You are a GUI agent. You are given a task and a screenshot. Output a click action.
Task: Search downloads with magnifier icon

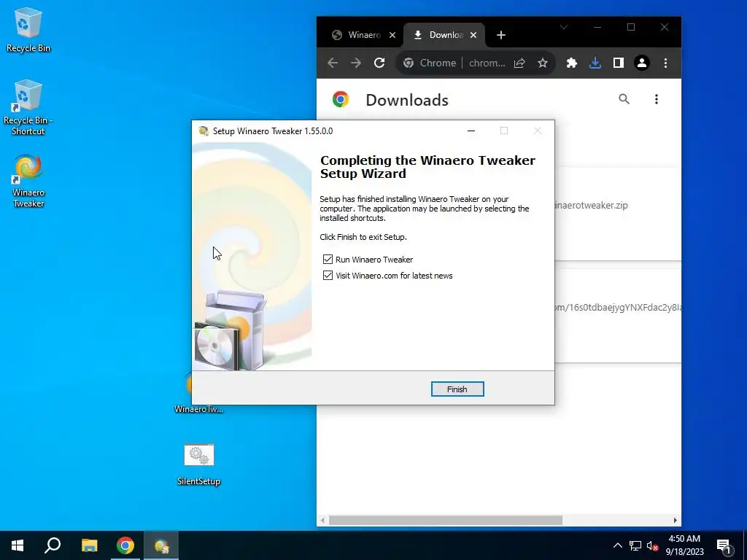click(x=624, y=99)
